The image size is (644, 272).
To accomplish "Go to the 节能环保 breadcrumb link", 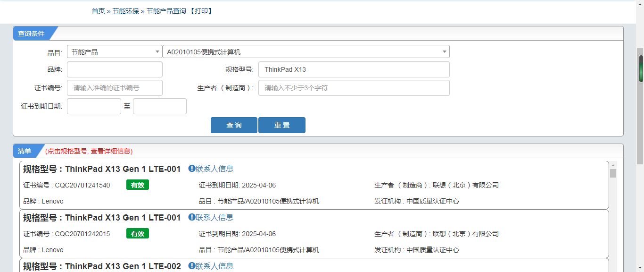I will click(x=125, y=11).
